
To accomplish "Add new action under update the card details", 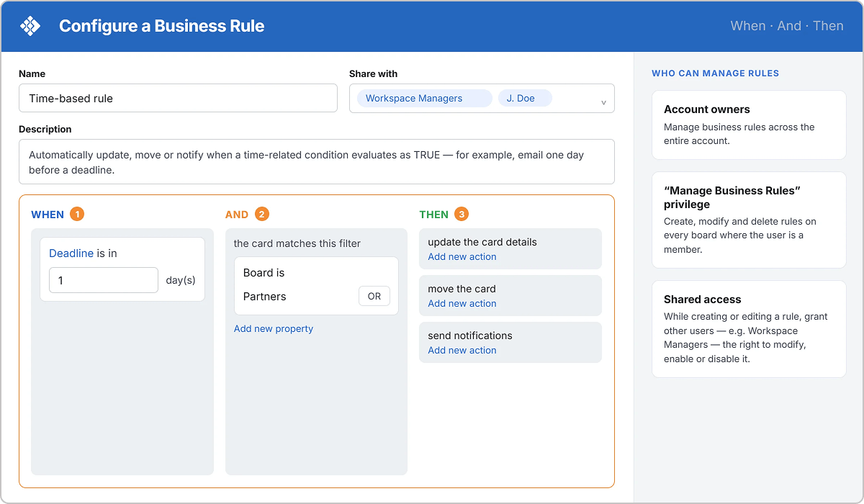I will [x=462, y=256].
